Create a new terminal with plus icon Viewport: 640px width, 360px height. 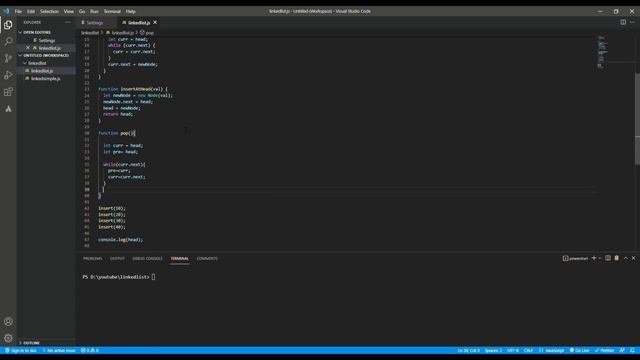[594, 258]
